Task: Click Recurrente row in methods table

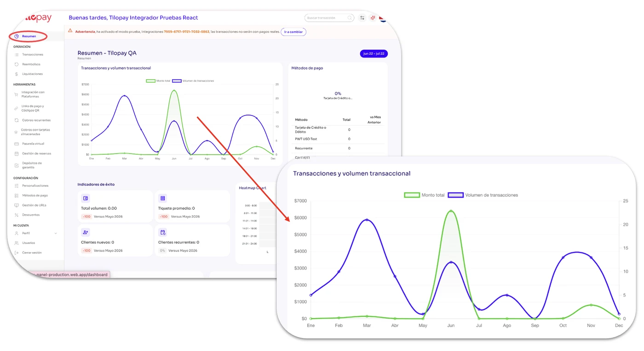Action: point(338,148)
